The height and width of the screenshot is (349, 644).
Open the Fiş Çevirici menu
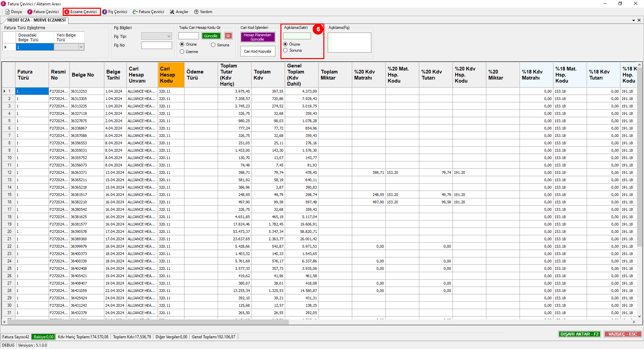(115, 12)
